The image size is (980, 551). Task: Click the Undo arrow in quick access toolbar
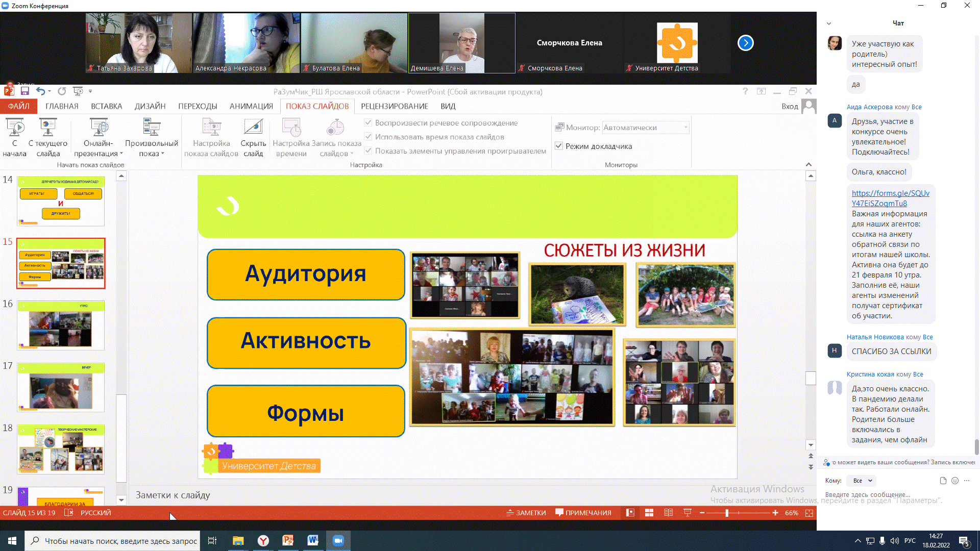tap(40, 91)
